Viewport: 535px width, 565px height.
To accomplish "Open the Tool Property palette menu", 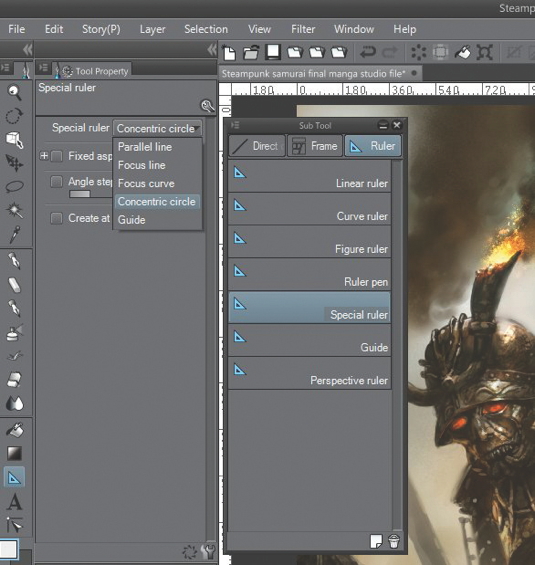I will (x=43, y=67).
